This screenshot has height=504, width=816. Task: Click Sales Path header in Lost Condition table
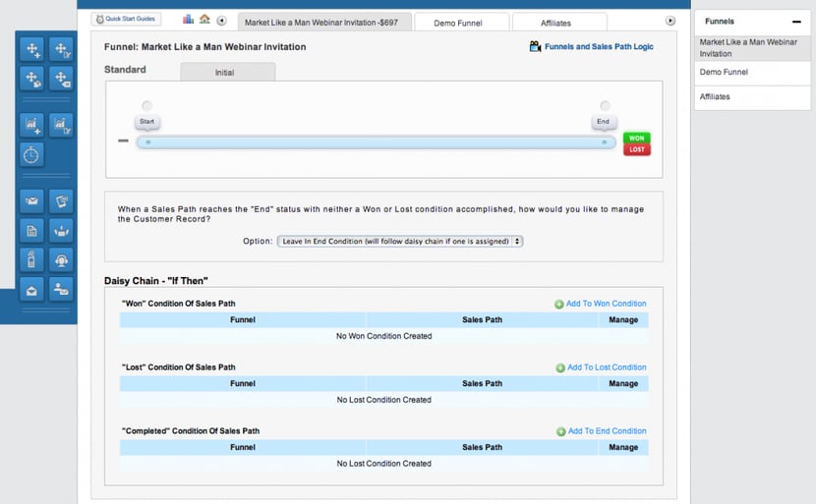(x=482, y=384)
